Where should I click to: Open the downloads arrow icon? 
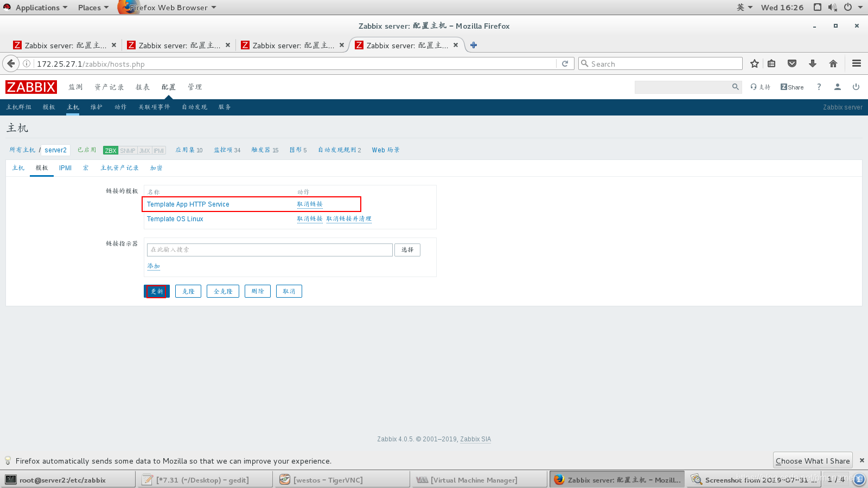coord(813,63)
